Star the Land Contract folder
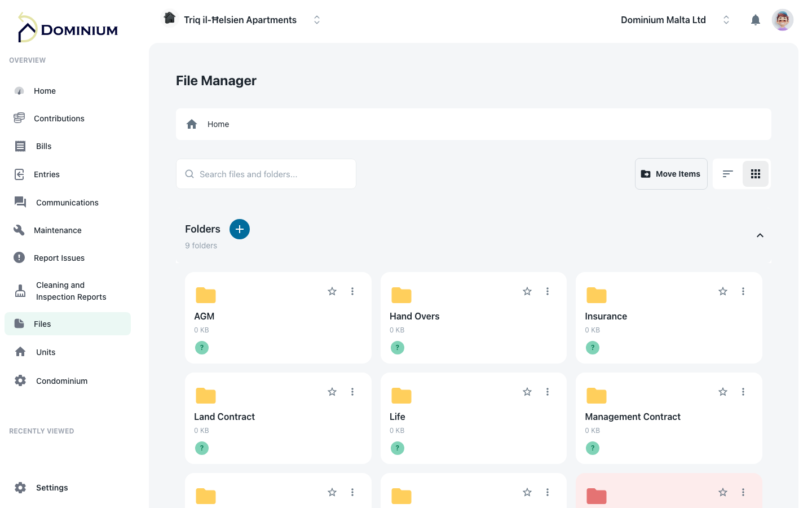The image size is (812, 508). tap(332, 392)
